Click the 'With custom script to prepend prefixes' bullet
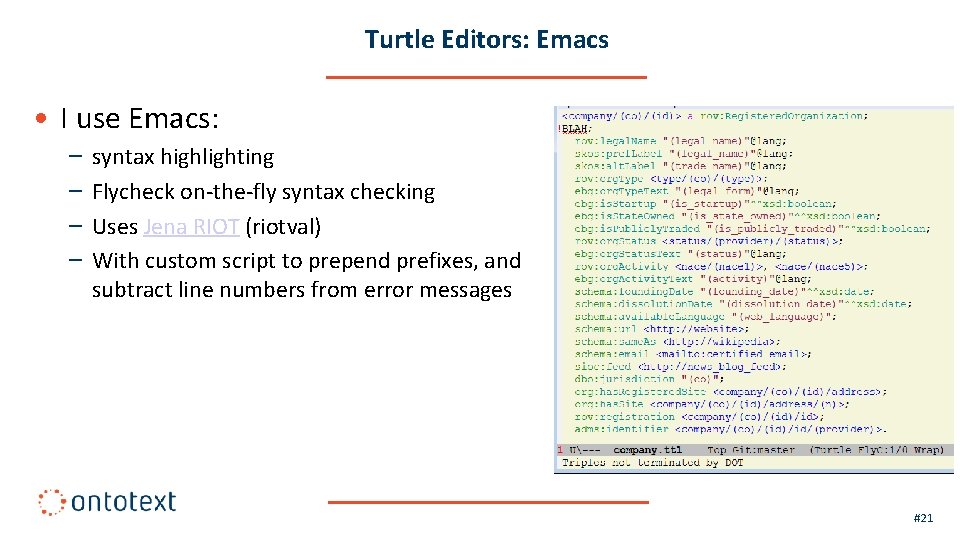This screenshot has height=540, width=960. point(306,275)
